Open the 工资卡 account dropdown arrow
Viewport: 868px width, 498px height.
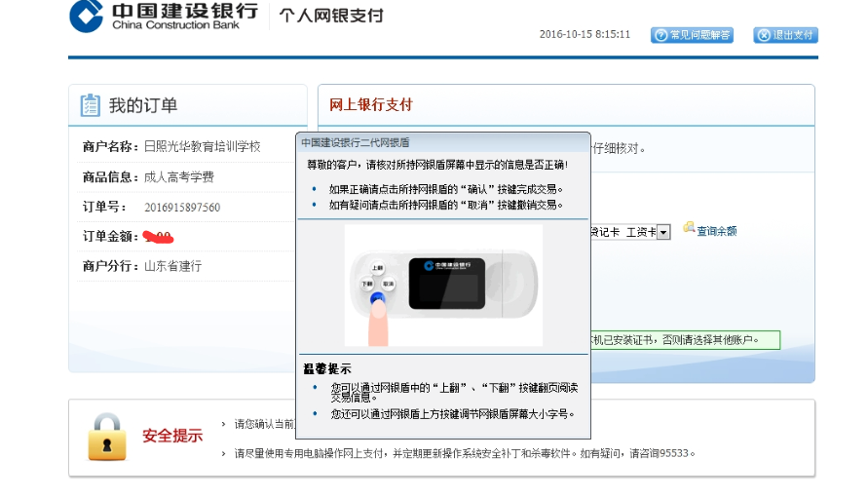coord(663,232)
